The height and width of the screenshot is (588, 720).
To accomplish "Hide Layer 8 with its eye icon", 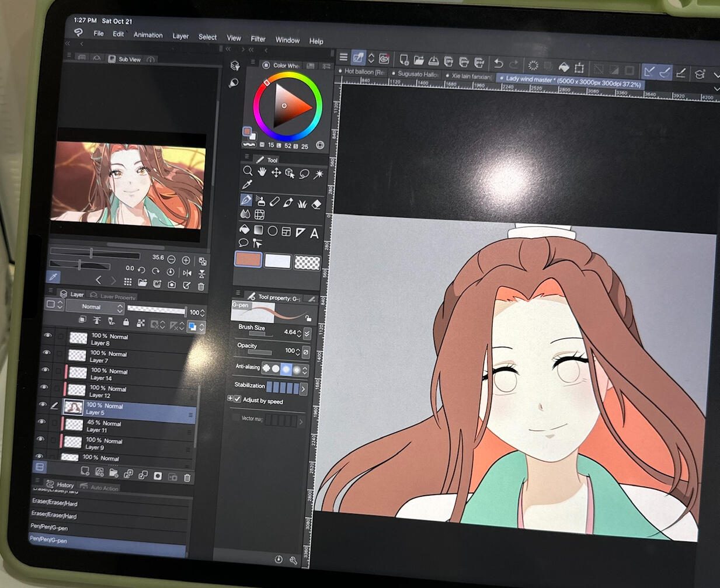I will [x=47, y=336].
